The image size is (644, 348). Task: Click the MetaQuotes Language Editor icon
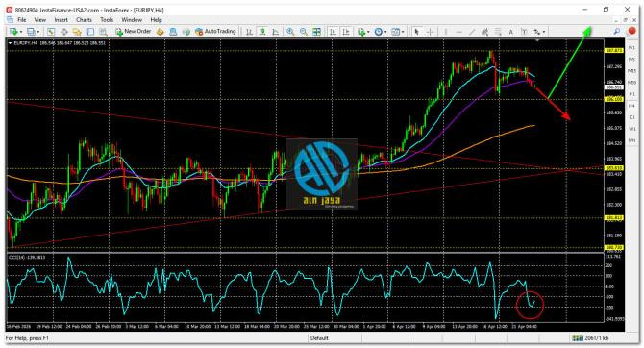pyautogui.click(x=161, y=32)
